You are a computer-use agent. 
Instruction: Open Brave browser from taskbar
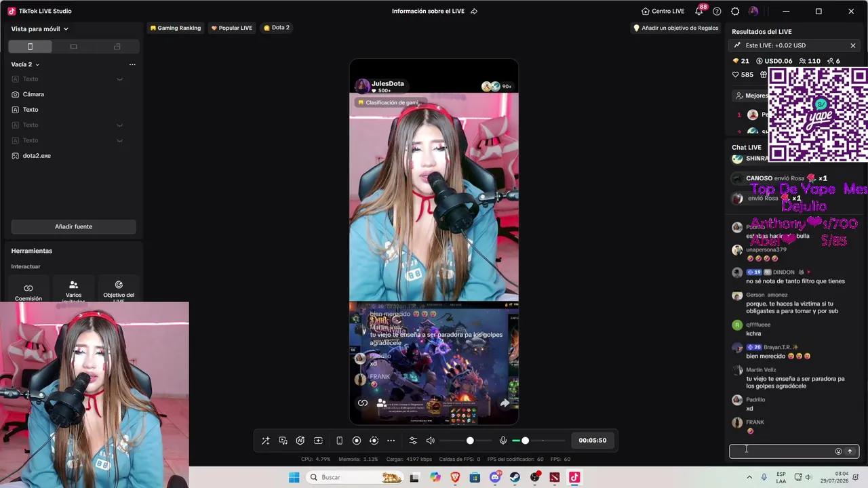tap(455, 477)
